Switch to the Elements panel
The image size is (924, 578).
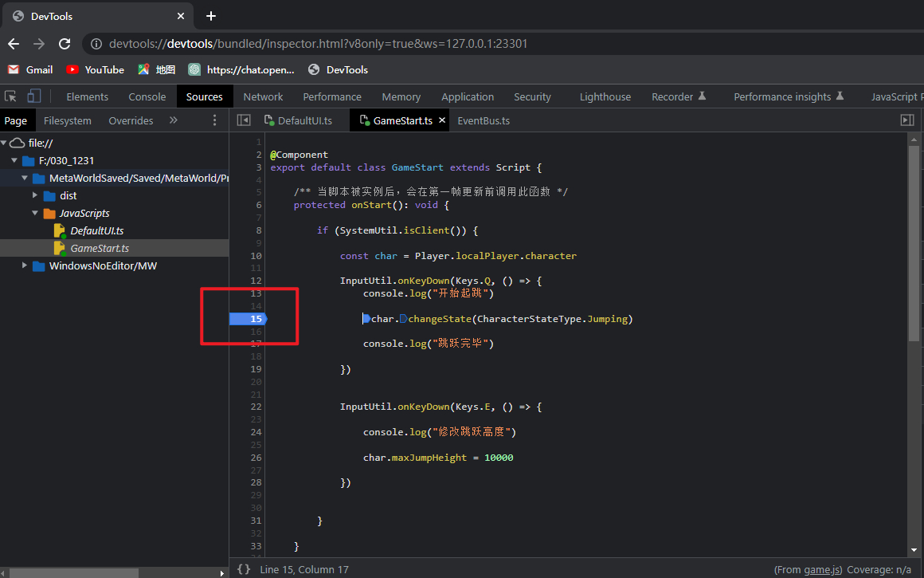point(87,96)
